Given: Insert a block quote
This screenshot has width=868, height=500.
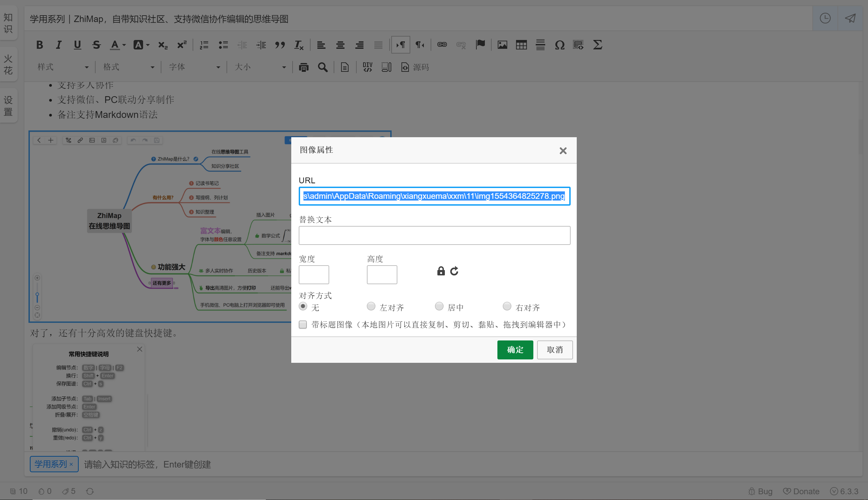Looking at the screenshot, I should pyautogui.click(x=280, y=45).
